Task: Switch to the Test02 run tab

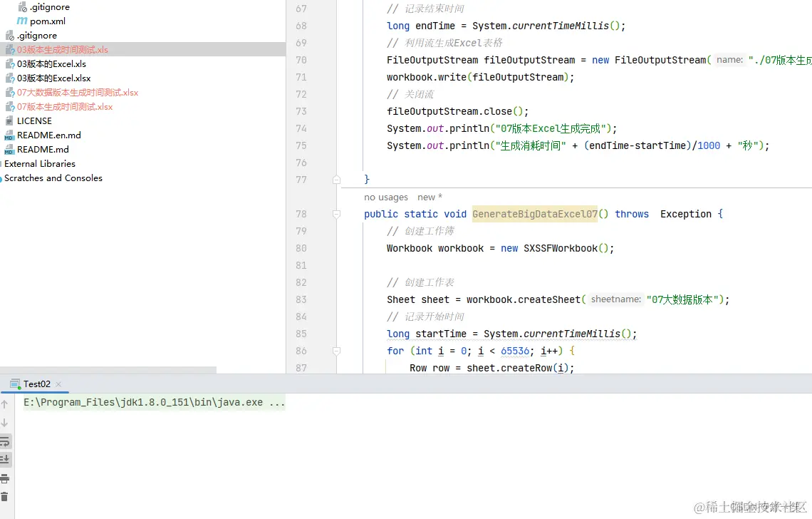Action: coord(37,384)
